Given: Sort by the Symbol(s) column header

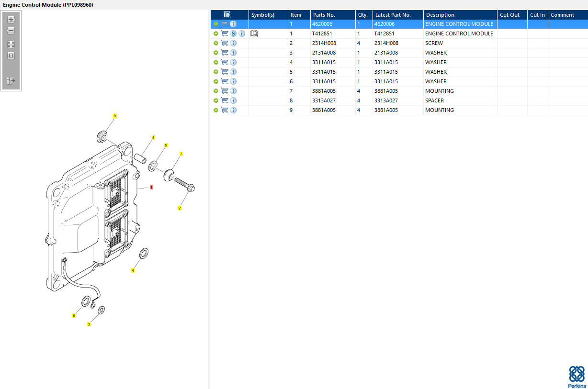Looking at the screenshot, I should click(268, 15).
